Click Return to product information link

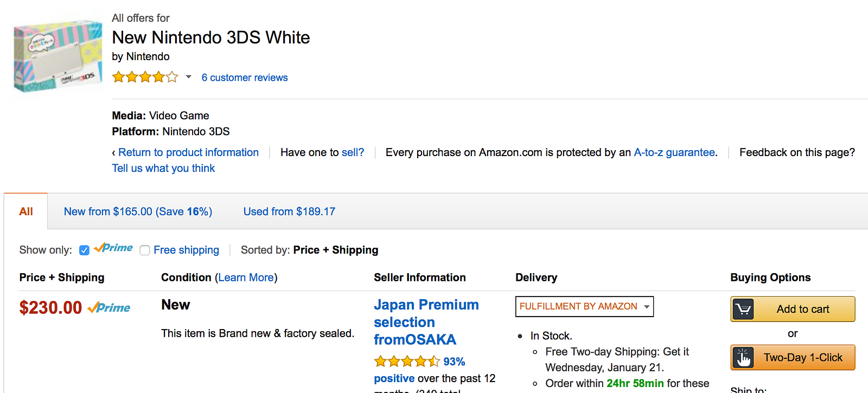(188, 152)
